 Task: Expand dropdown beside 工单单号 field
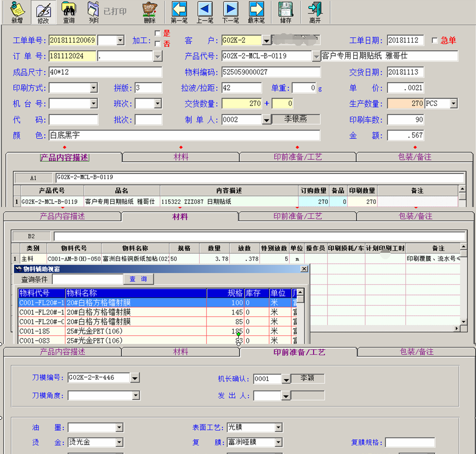point(120,41)
